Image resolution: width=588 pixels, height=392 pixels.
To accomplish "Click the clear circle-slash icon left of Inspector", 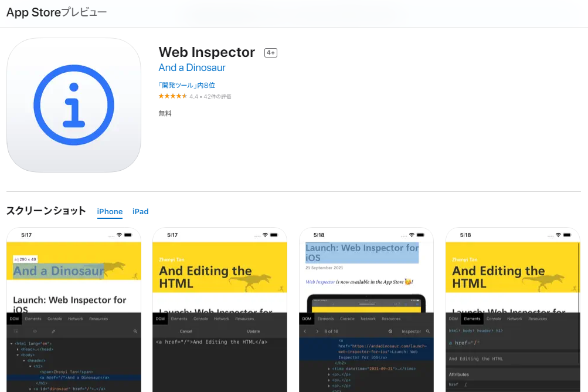I will tap(390, 332).
